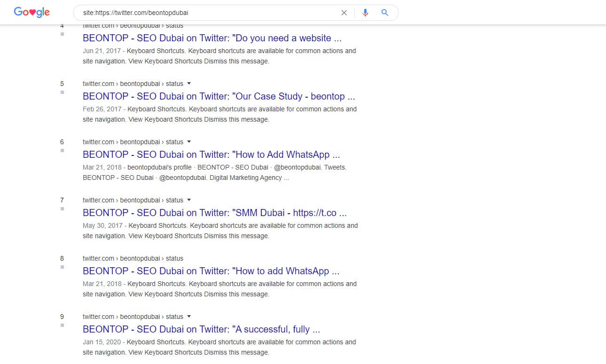Open result "How to Add WhatsApp ..." capital A
This screenshot has width=606, height=364.
pyautogui.click(x=211, y=155)
